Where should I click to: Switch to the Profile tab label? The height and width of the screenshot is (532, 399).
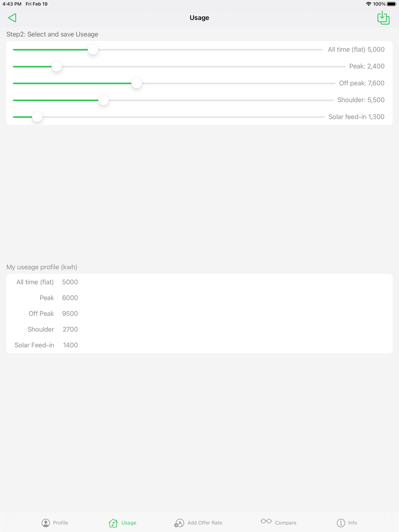(x=61, y=523)
